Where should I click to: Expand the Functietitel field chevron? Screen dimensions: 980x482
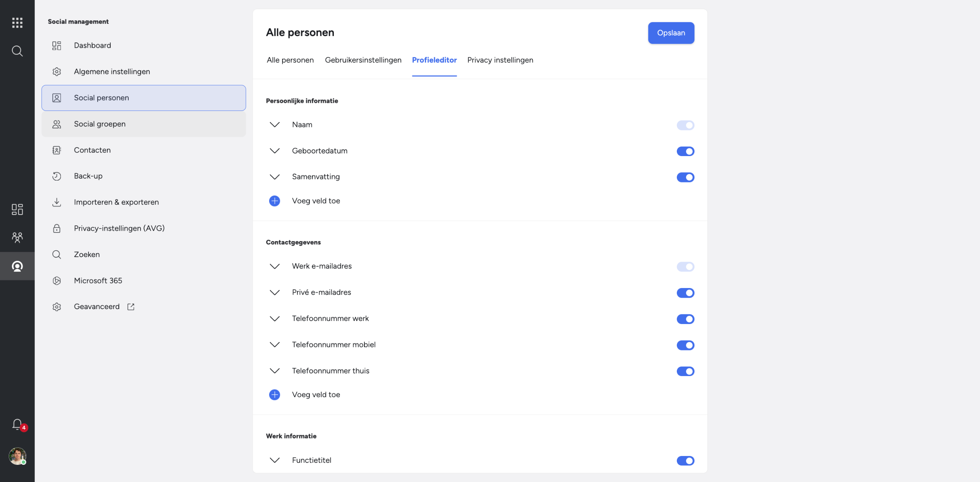(274, 460)
